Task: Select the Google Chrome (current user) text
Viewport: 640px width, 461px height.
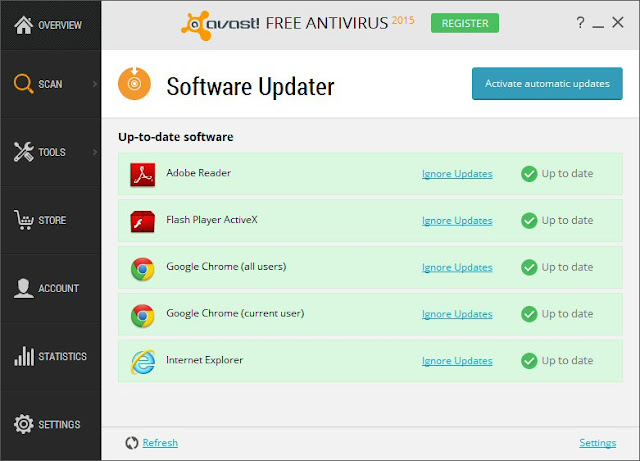Action: 235,314
